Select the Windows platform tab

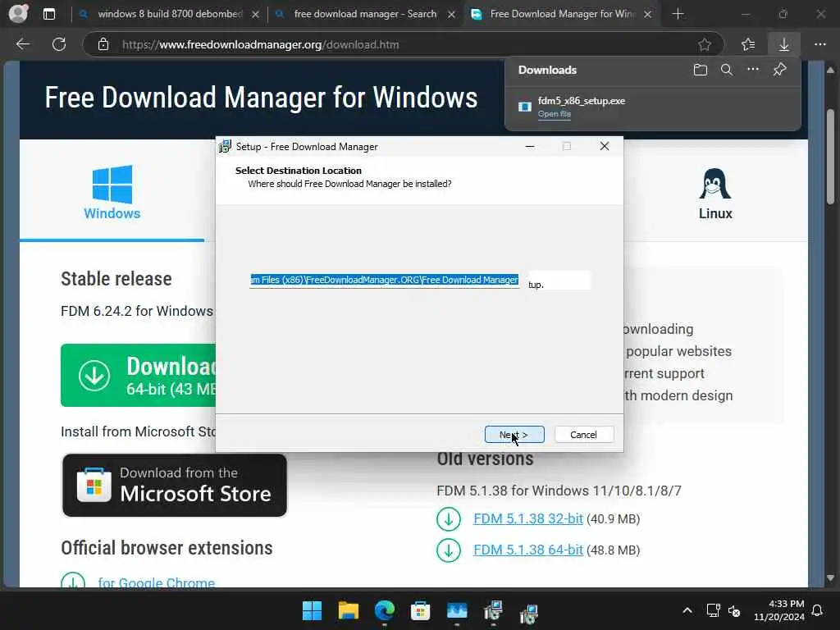tap(112, 192)
